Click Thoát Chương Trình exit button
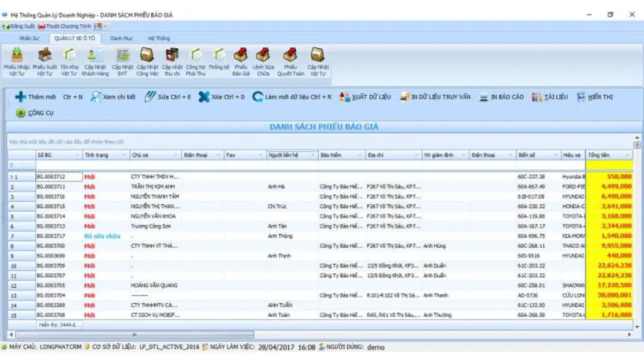Image resolution: width=644 pixels, height=362 pixels. [65, 26]
